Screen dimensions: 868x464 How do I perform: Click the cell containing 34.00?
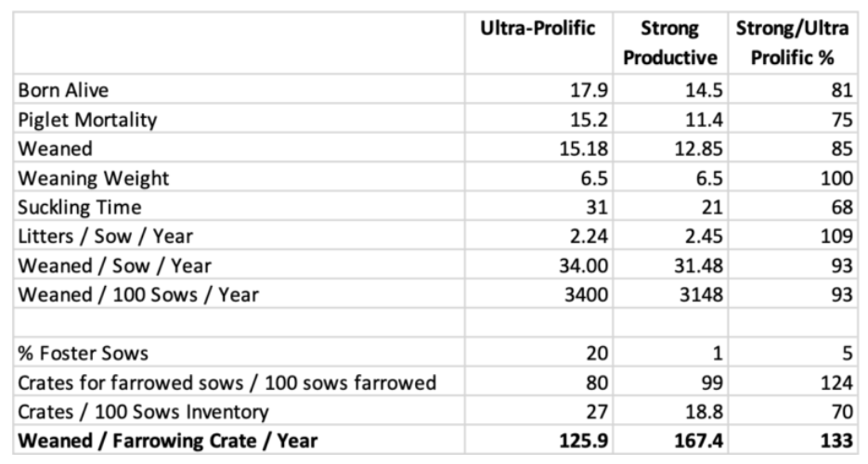tap(584, 266)
